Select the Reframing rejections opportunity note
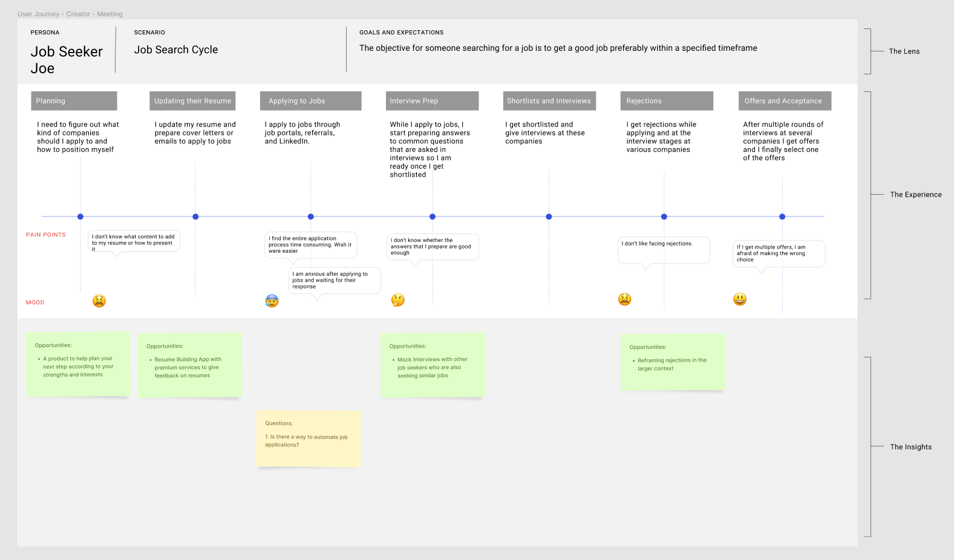This screenshot has height=560, width=954. pyautogui.click(x=673, y=362)
